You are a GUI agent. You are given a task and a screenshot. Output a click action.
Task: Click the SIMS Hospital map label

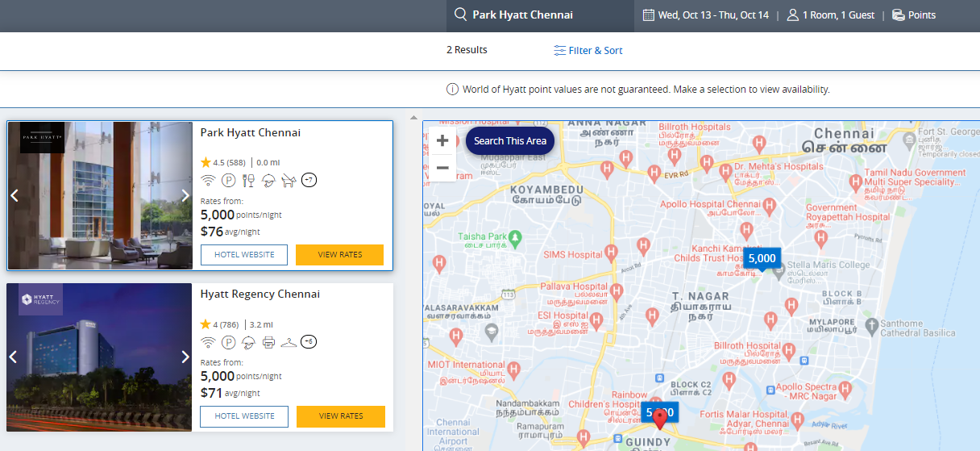pos(573,255)
